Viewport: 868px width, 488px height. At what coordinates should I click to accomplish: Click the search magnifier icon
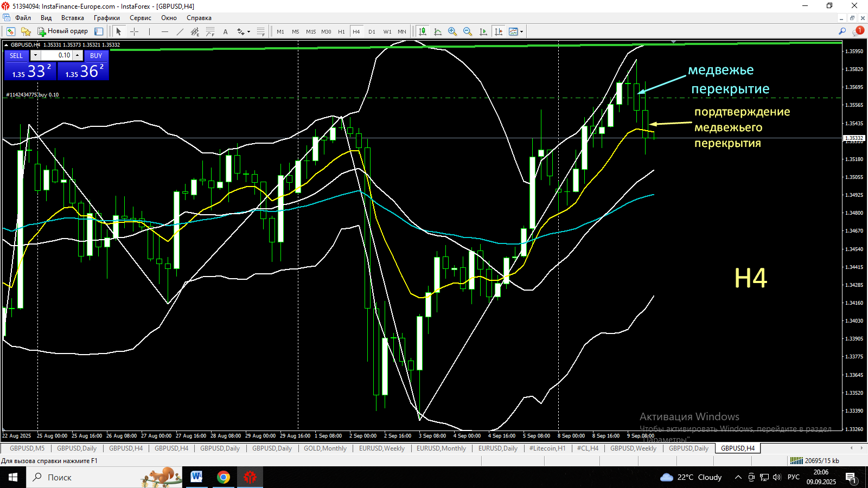(842, 31)
